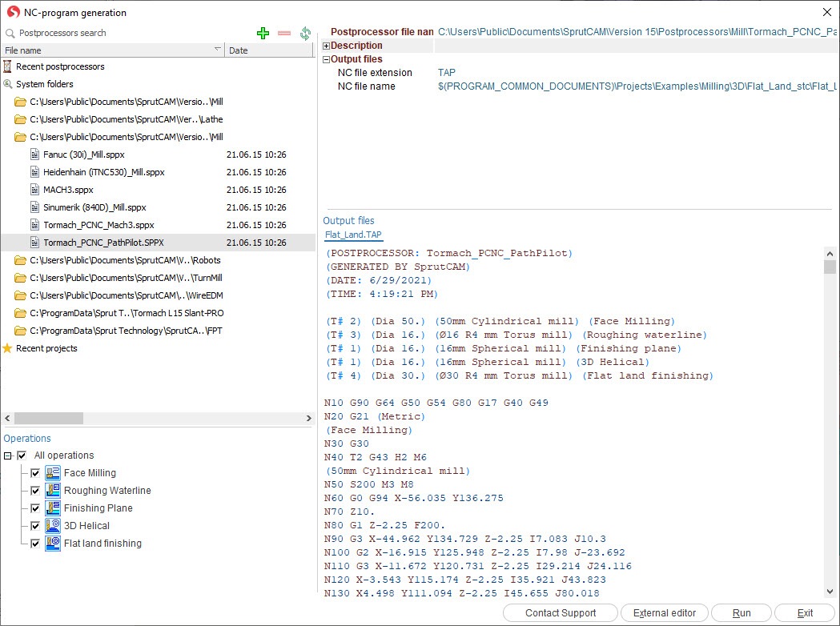The image size is (840, 626).
Task: Select the MACH3.sppx postprocessor file
Action: [68, 190]
